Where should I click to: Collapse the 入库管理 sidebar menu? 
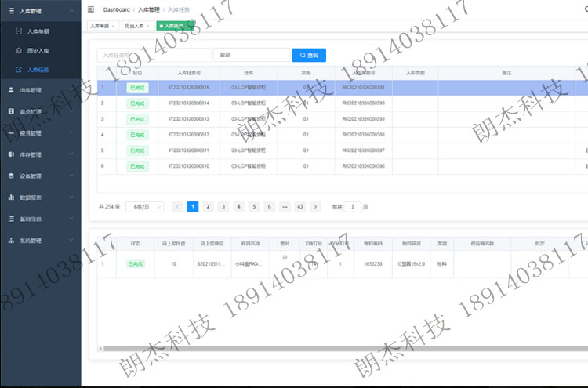point(71,9)
